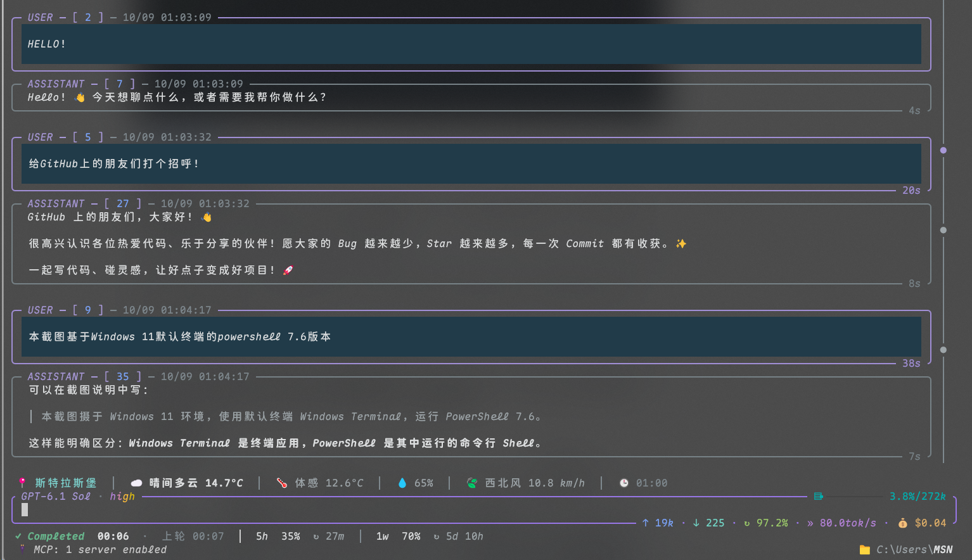Click the green checkmark beside Completed
This screenshot has width=972, height=560.
[18, 536]
